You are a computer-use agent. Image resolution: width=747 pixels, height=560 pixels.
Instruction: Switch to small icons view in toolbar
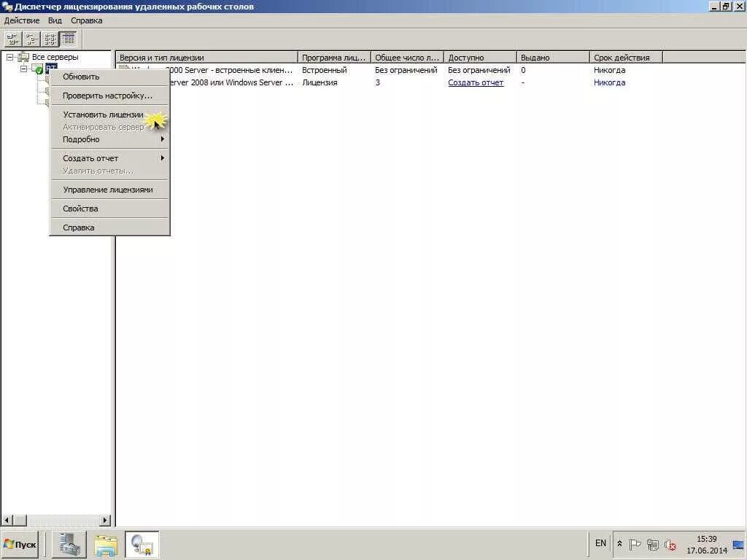coord(31,39)
